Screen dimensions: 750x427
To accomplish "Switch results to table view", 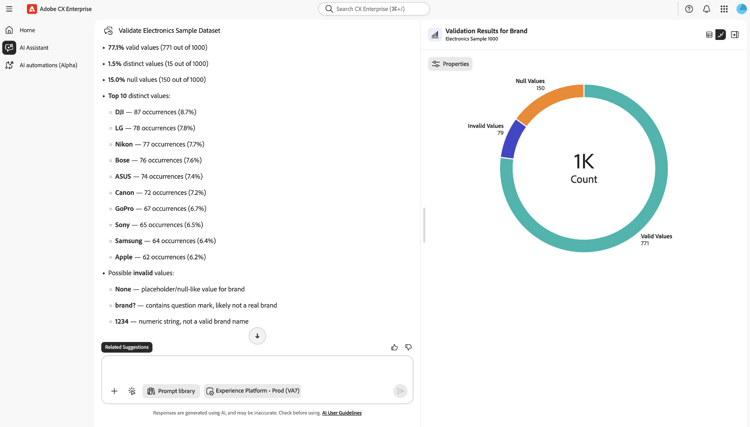I will click(x=709, y=34).
